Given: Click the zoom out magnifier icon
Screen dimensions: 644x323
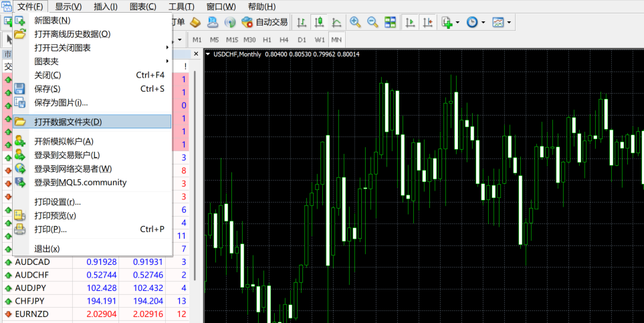Looking at the screenshot, I should click(372, 22).
